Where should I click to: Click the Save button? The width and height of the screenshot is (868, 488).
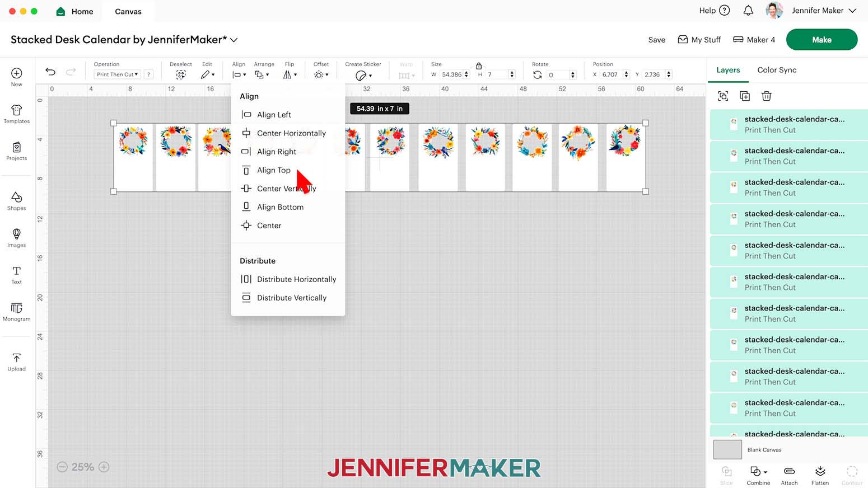click(x=657, y=40)
